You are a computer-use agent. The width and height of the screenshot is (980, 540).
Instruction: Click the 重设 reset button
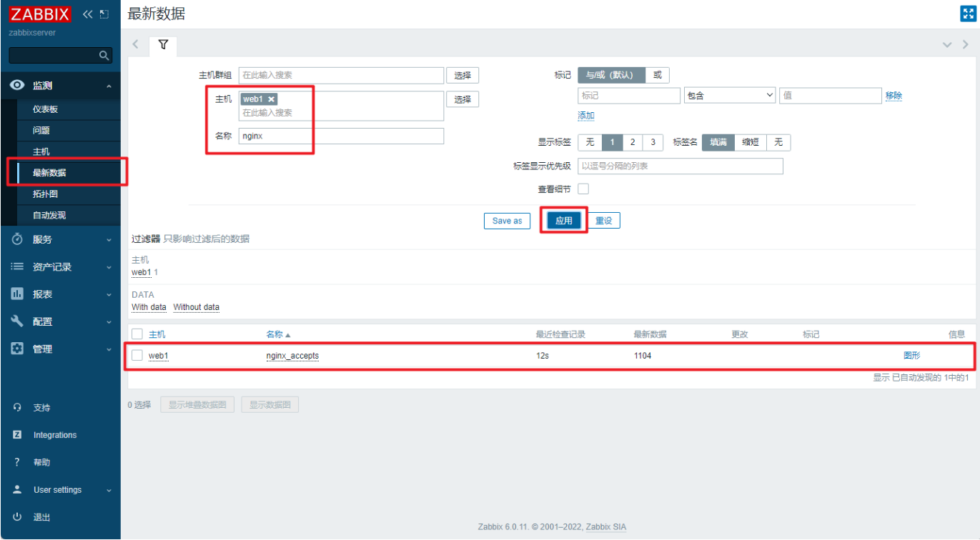604,221
